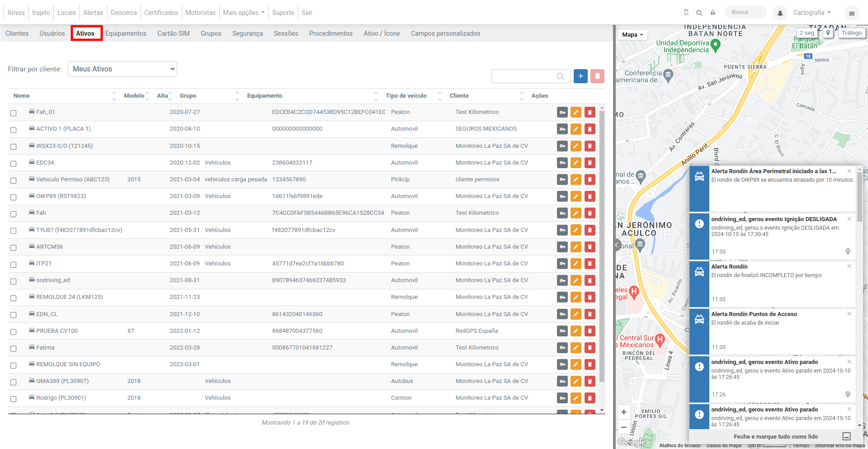Add new asset with blue plus button
Image resolution: width=868 pixels, height=449 pixels.
tap(580, 76)
